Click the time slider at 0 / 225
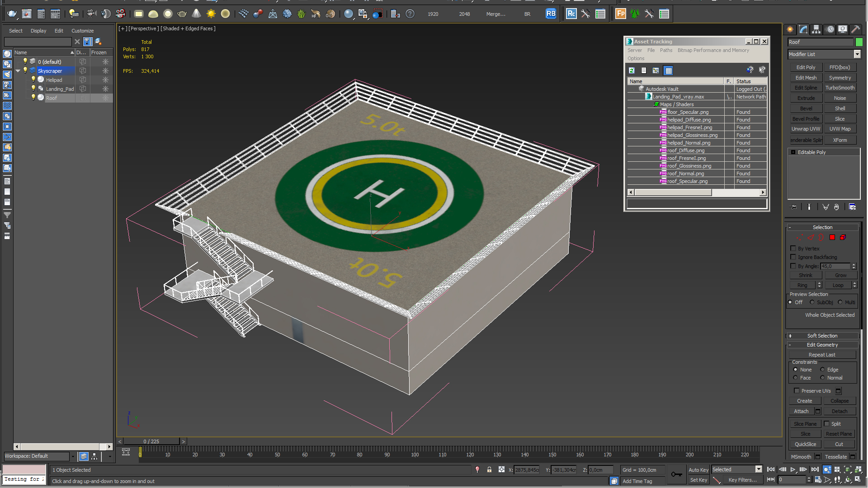The height and width of the screenshot is (488, 868). coord(151,441)
